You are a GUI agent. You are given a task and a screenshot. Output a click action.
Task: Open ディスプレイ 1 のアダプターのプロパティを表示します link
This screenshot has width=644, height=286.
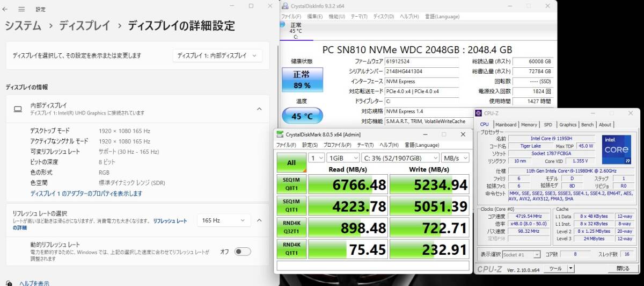pyautogui.click(x=86, y=193)
